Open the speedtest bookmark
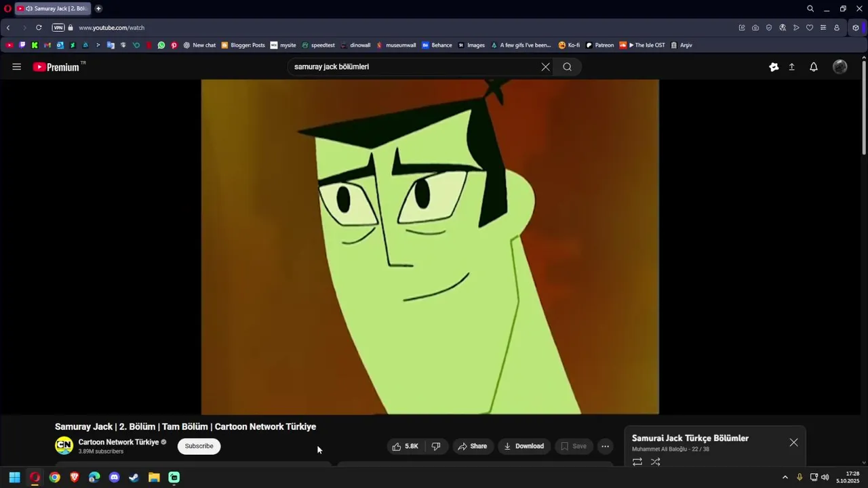The width and height of the screenshot is (868, 488). tap(318, 45)
